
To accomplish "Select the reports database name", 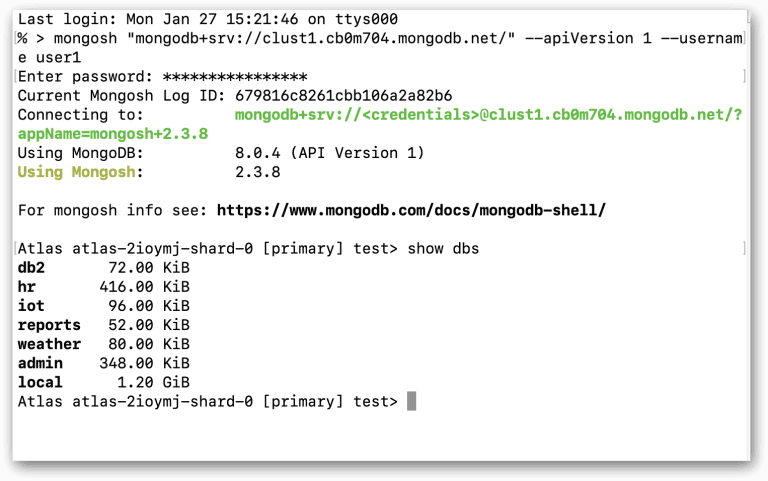I will point(49,325).
